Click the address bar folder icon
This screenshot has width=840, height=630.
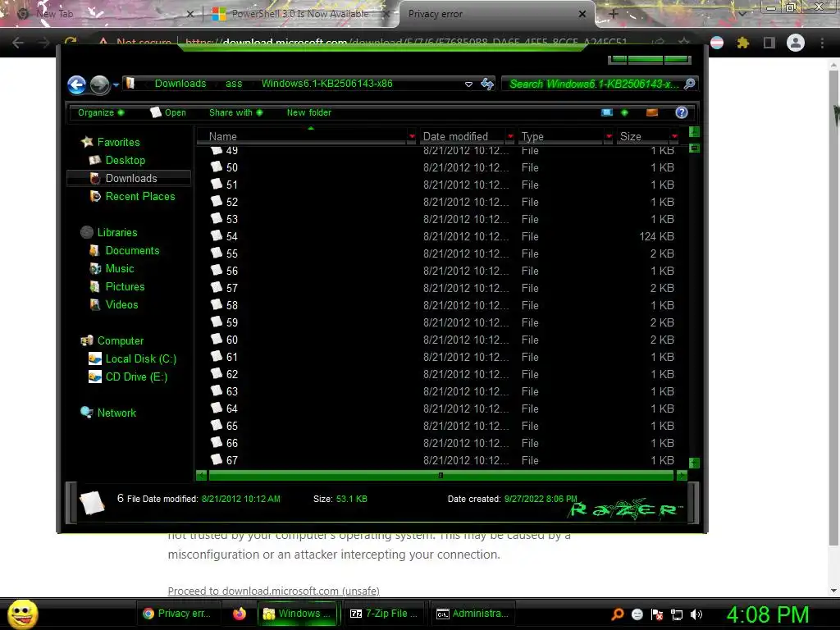click(x=130, y=83)
